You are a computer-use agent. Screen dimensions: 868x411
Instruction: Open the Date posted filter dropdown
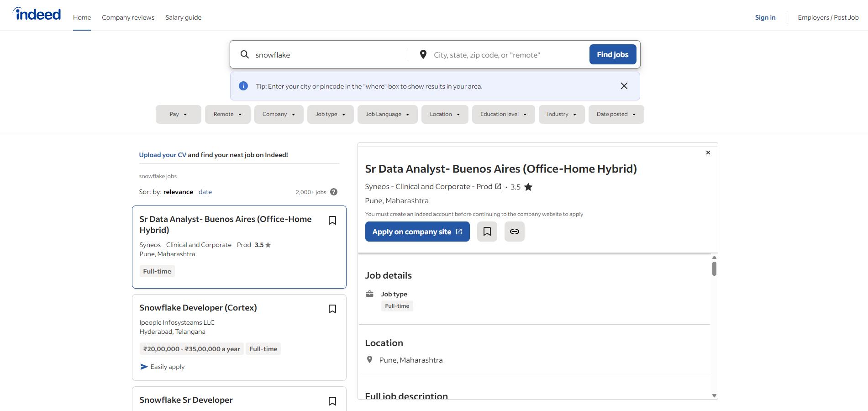616,114
